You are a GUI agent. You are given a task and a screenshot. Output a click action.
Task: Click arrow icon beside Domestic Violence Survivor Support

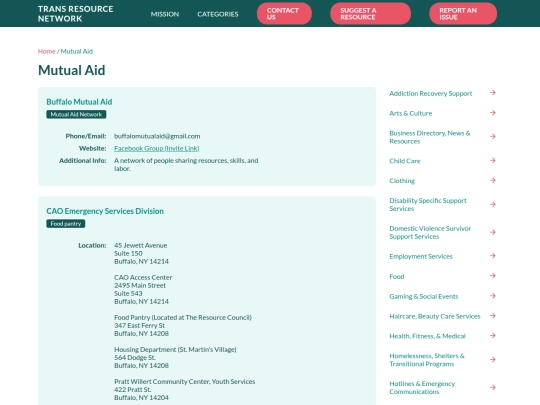point(493,232)
